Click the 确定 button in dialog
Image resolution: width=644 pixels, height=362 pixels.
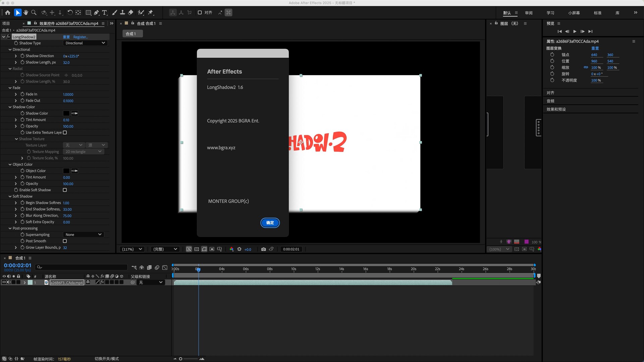coord(270,223)
